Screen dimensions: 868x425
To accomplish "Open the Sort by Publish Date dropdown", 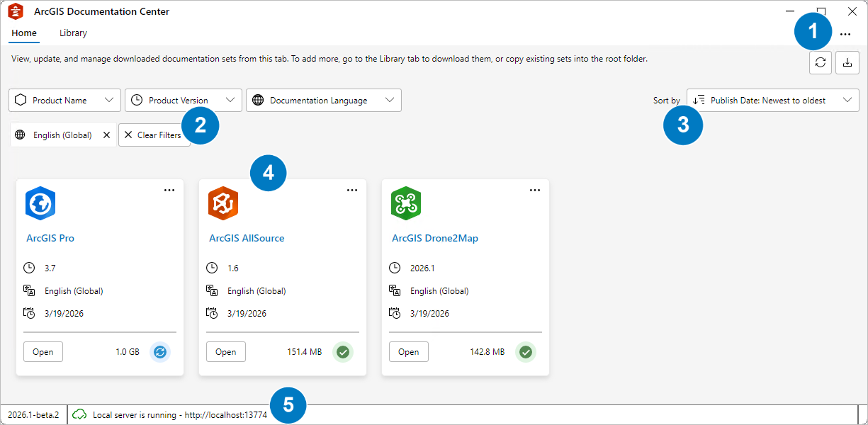I will (773, 100).
